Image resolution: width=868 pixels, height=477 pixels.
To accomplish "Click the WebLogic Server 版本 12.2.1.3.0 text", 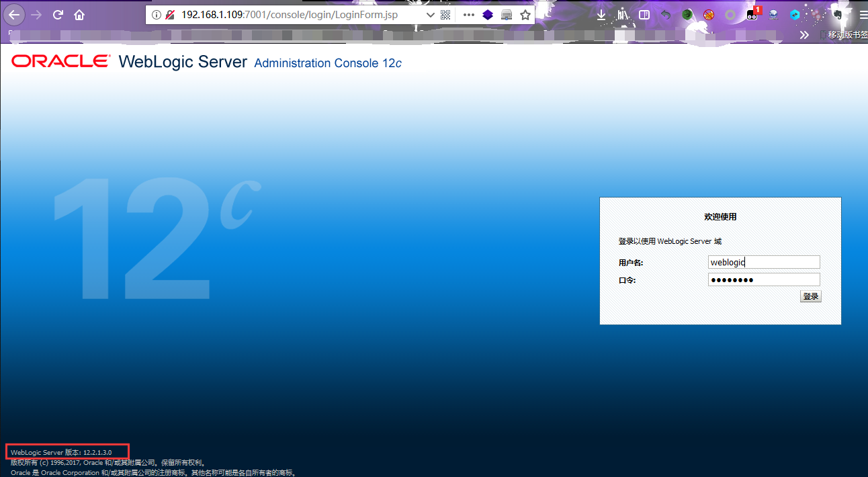I will click(x=61, y=453).
